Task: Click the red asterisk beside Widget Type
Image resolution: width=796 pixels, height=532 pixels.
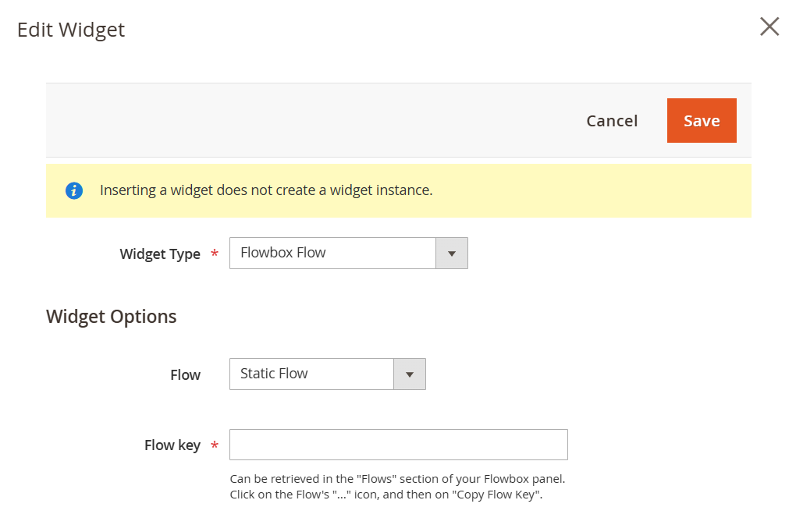Action: (215, 254)
